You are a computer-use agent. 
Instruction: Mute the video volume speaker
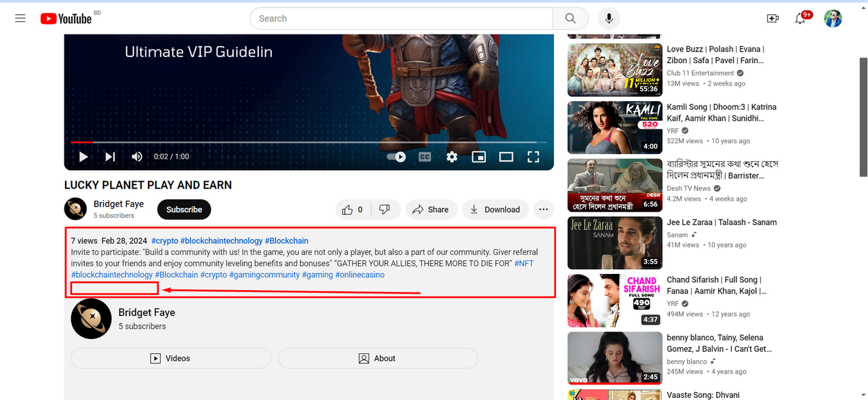click(137, 157)
